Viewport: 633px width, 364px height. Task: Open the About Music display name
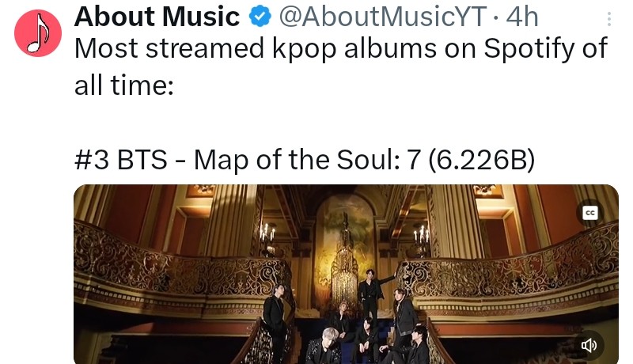click(157, 17)
